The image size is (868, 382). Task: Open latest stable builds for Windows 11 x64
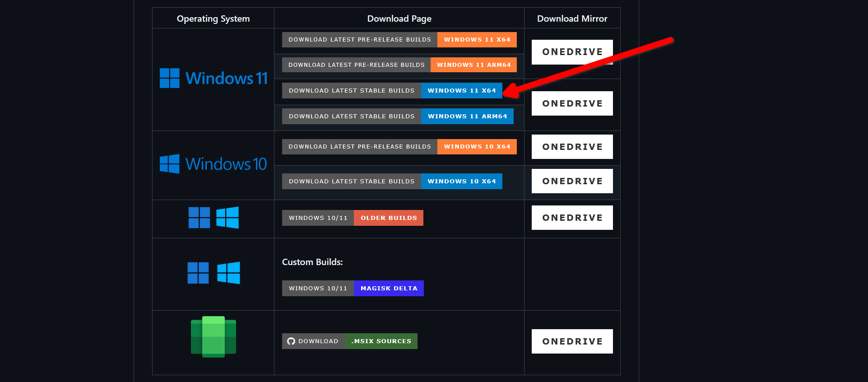392,91
